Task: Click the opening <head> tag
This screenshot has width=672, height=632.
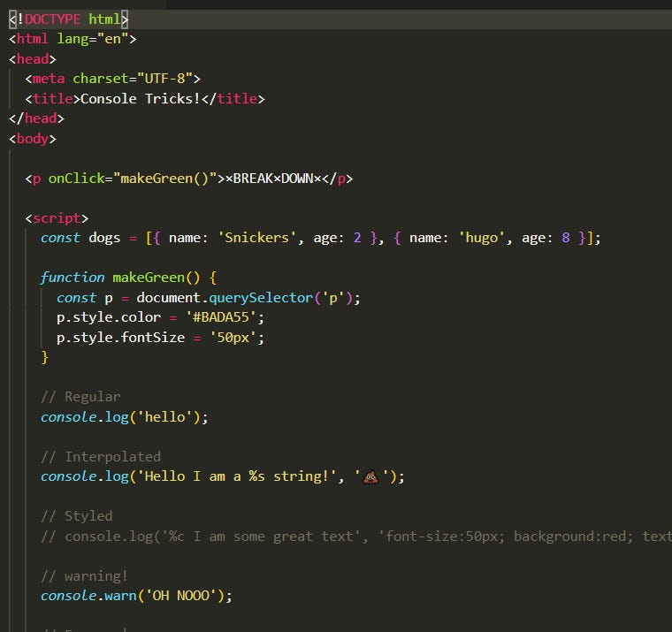Action: pyautogui.click(x=33, y=58)
